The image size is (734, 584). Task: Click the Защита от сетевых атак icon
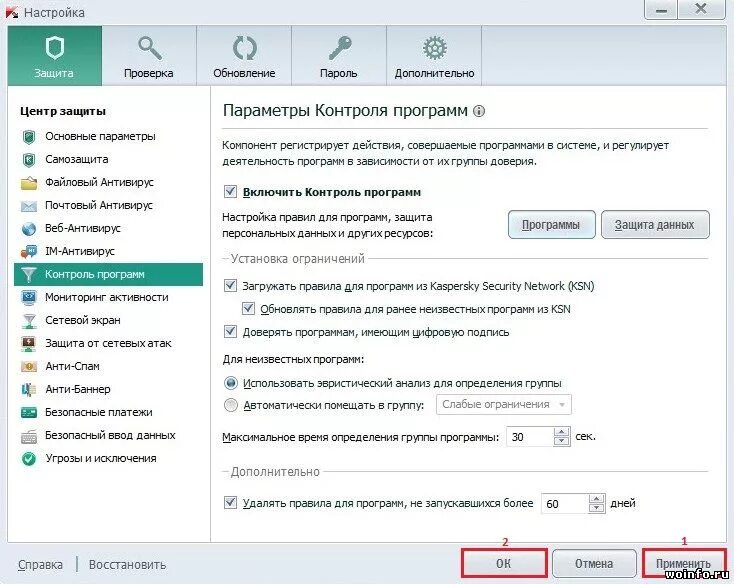[29, 343]
